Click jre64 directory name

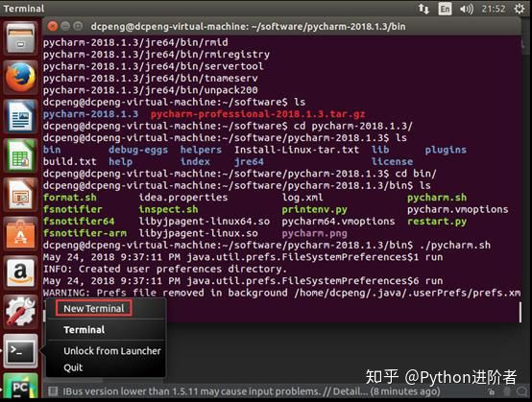point(249,162)
